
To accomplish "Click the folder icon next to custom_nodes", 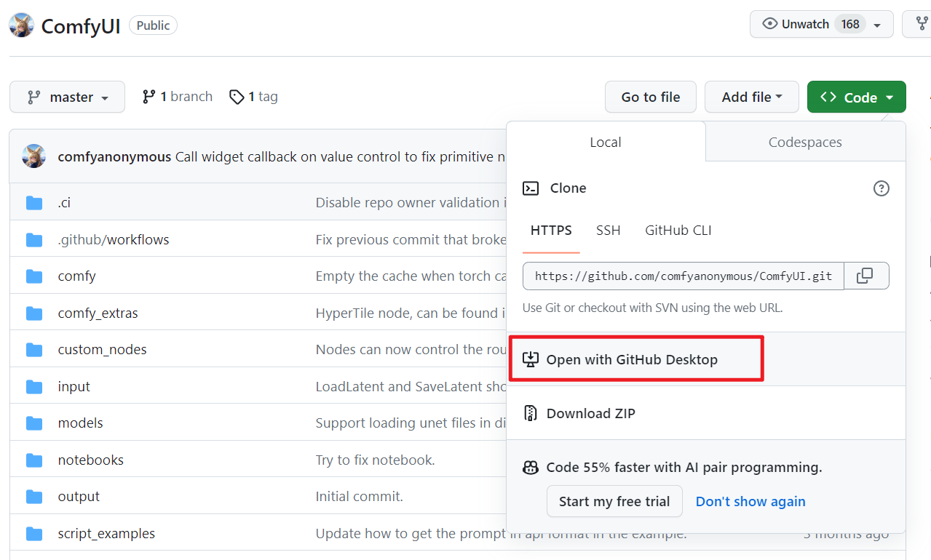I will pyautogui.click(x=34, y=350).
